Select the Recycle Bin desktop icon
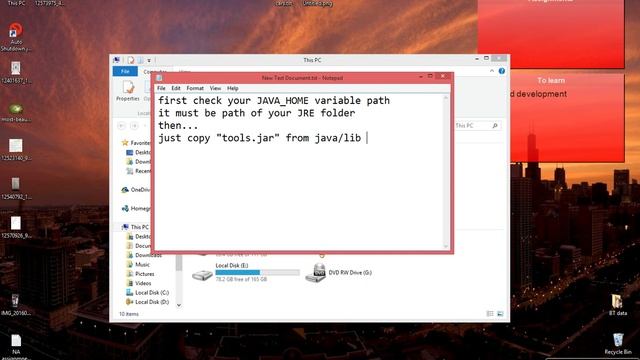The height and width of the screenshot is (360, 640). (618, 344)
